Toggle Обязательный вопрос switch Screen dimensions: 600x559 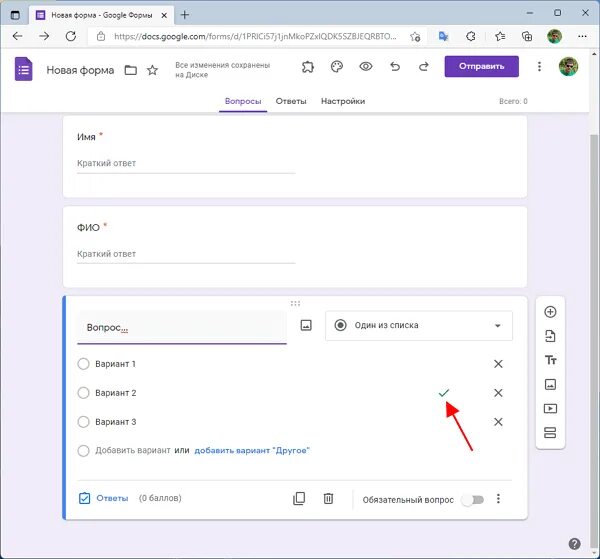point(473,500)
